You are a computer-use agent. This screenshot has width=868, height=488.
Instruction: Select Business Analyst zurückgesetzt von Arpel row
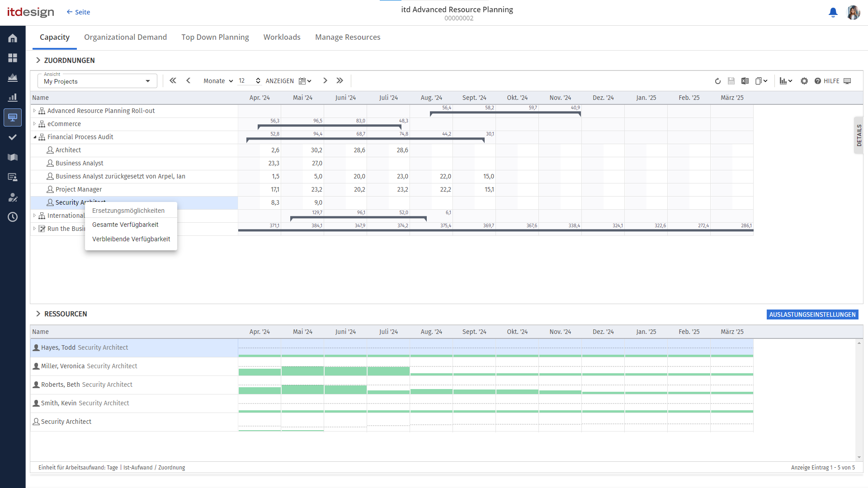coord(134,176)
